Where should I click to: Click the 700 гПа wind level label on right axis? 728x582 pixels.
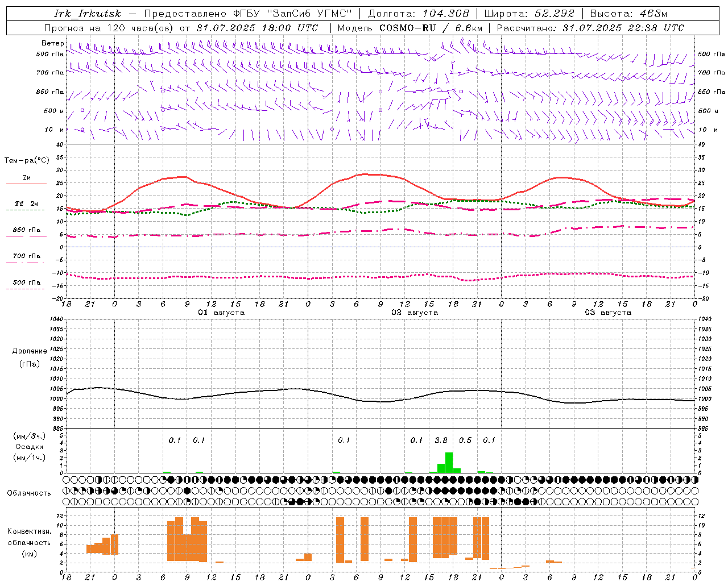pyautogui.click(x=712, y=73)
